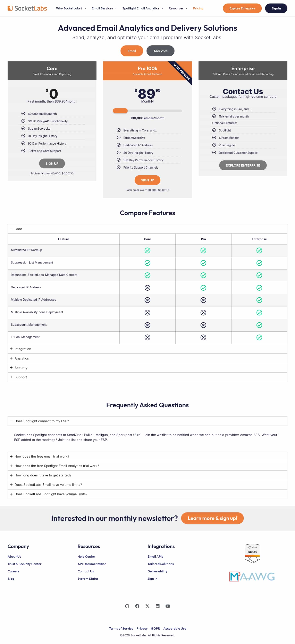Viewport: 295px width, 644px height.
Task: Open the Email Services menu
Action: [104, 8]
